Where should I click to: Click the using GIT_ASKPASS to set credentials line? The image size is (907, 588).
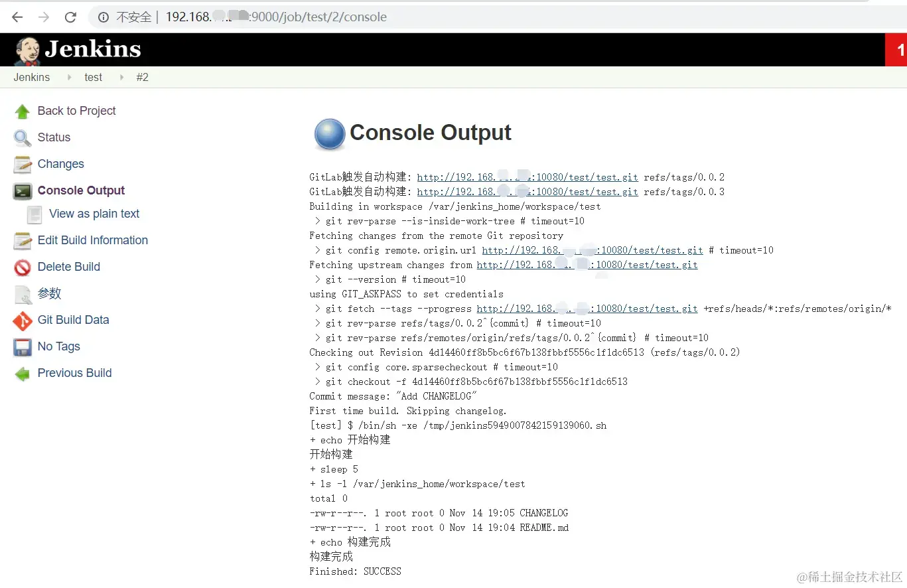406,294
